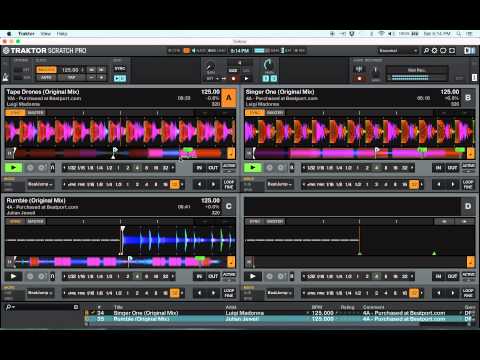Toggle the metronome tick button under SYNC
The height and width of the screenshot is (360, 480).
120,78
